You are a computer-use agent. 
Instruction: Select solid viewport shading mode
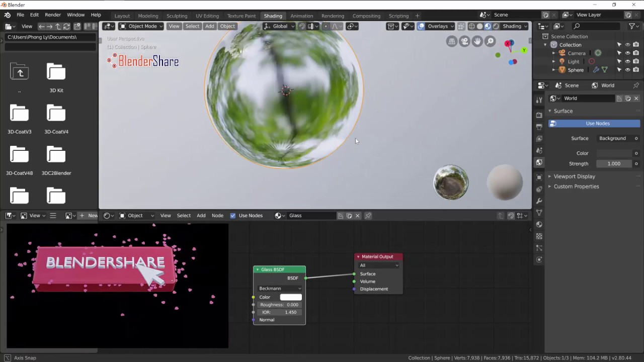479,26
